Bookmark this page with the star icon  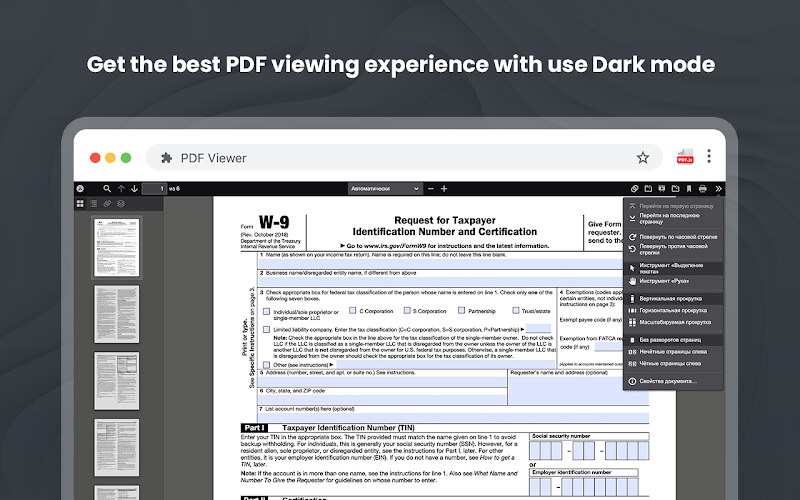point(642,158)
